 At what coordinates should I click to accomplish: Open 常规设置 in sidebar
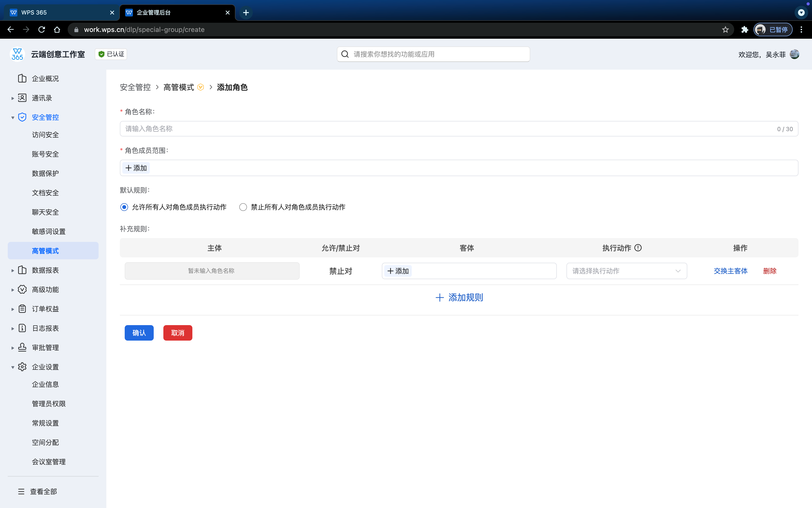(x=45, y=423)
